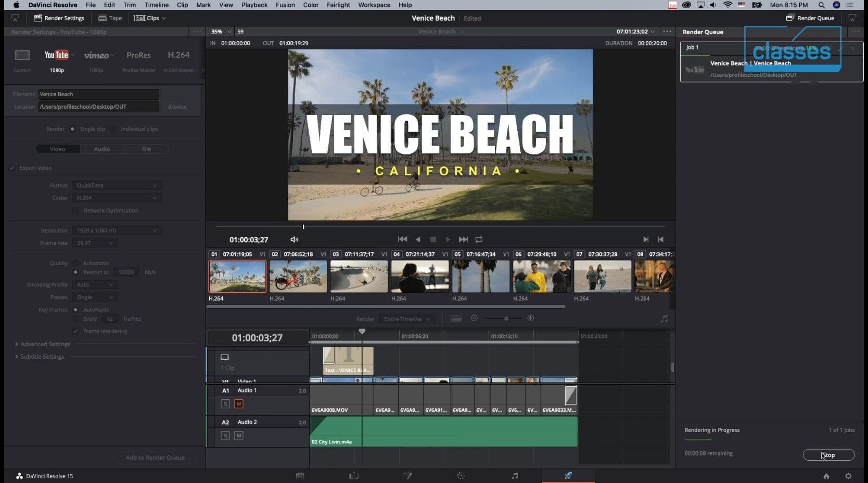Expand Subtitle Settings section
This screenshot has height=483, width=868.
pyautogui.click(x=40, y=357)
